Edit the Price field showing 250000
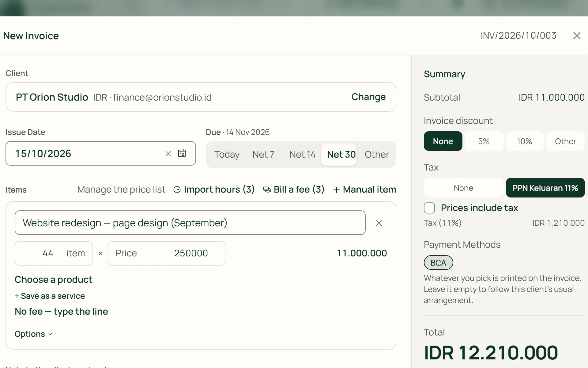Screen dimensions: 588x368 click(166, 253)
